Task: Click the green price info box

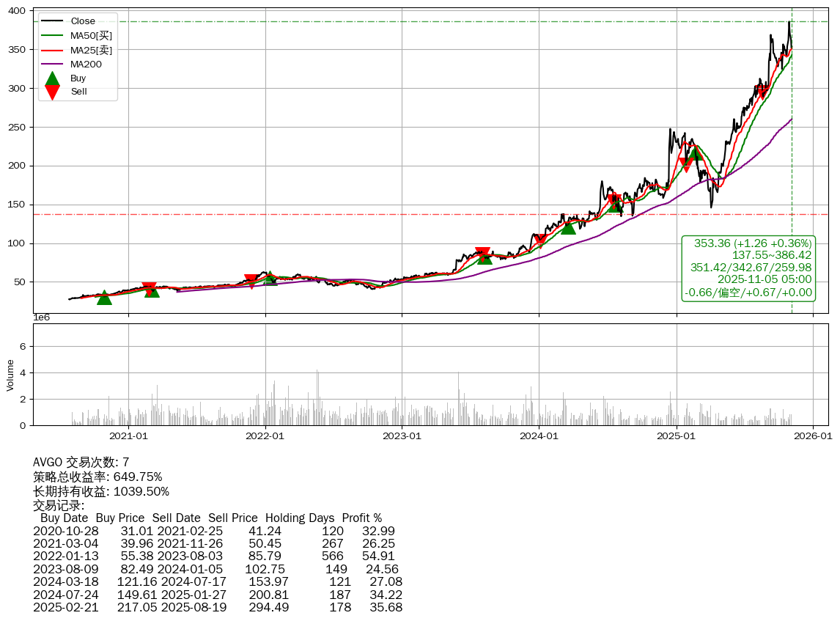Action: coord(748,268)
